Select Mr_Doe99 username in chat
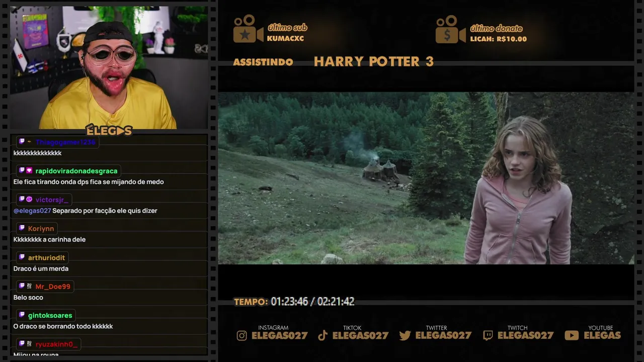644x362 pixels. (x=53, y=287)
